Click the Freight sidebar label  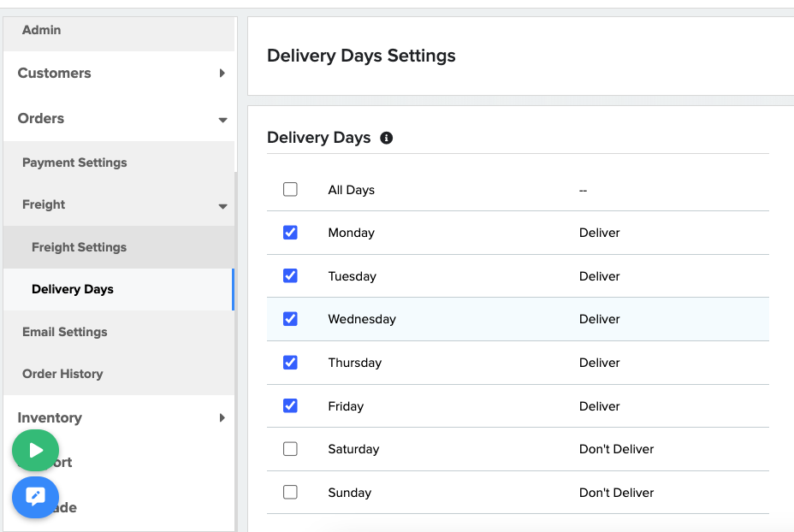[x=44, y=204]
